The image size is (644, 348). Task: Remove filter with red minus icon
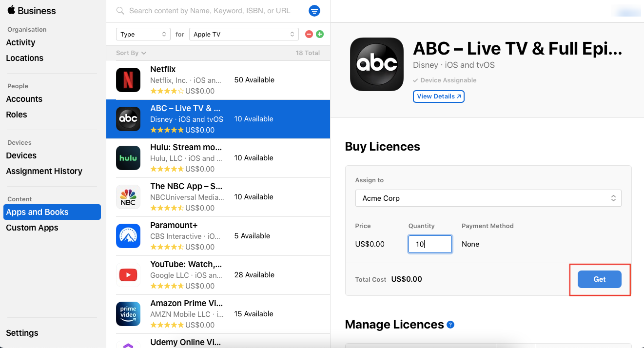[309, 34]
